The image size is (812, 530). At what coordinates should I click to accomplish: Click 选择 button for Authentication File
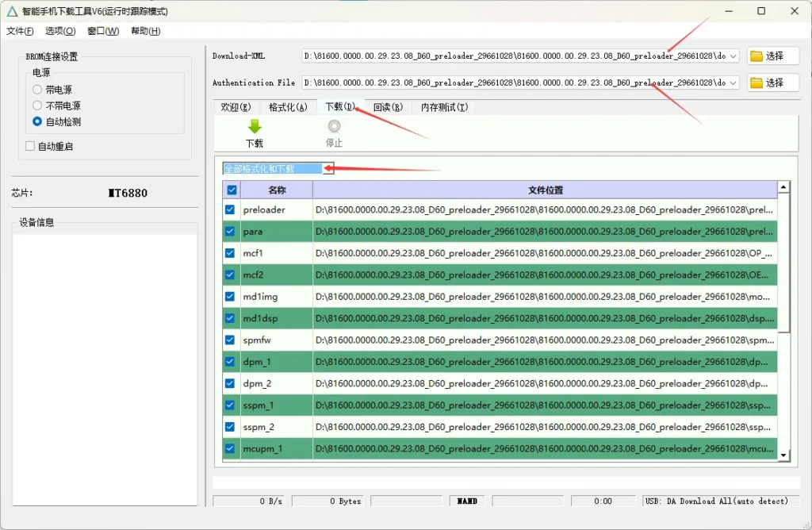point(772,83)
